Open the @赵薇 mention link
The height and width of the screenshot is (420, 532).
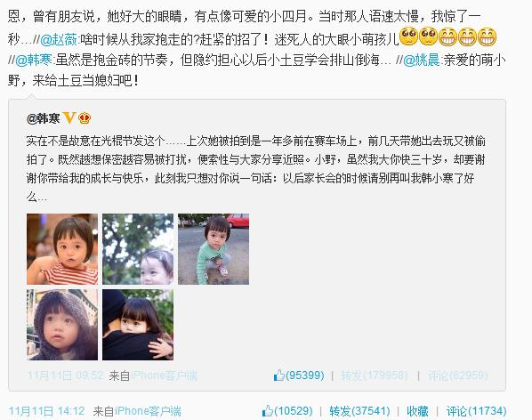click(59, 40)
